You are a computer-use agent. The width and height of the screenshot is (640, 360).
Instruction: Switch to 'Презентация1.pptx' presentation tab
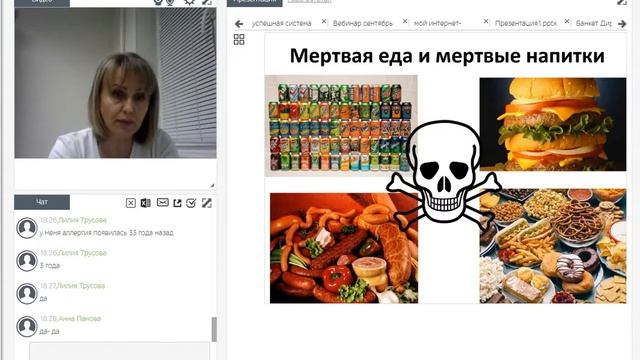[526, 23]
